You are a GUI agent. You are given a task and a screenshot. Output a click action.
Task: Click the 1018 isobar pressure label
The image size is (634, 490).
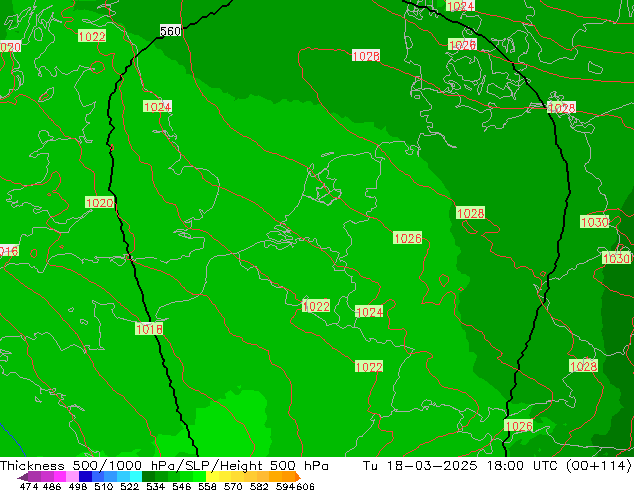[x=149, y=329]
